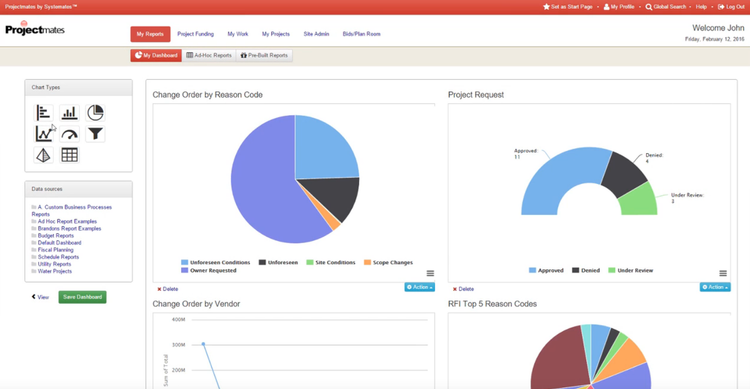
Task: Click the Chart Types panel header
Action: pos(78,88)
